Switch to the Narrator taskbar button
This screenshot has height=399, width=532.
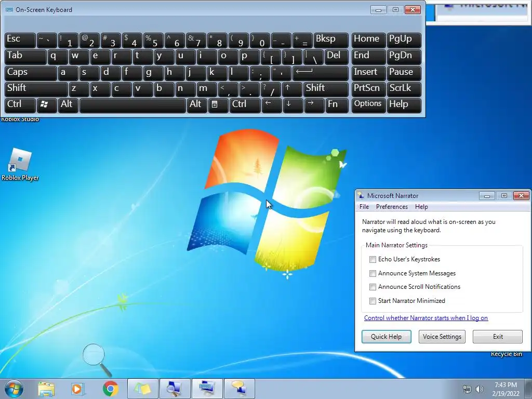[x=239, y=389]
